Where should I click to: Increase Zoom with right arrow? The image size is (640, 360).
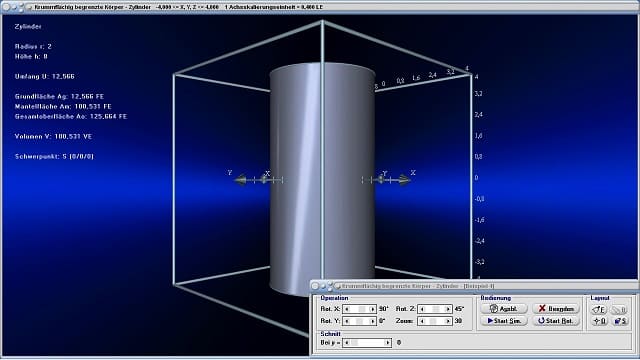tap(448, 321)
